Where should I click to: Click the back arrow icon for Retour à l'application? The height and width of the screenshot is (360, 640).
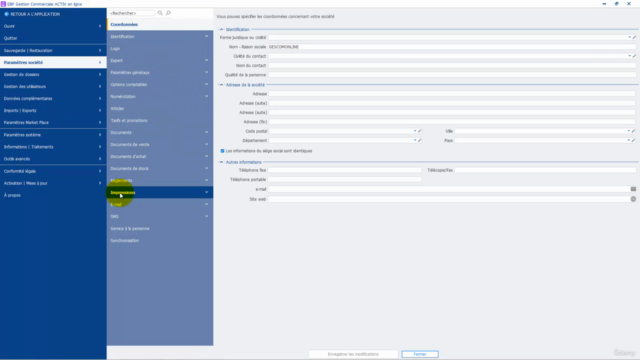click(6, 14)
